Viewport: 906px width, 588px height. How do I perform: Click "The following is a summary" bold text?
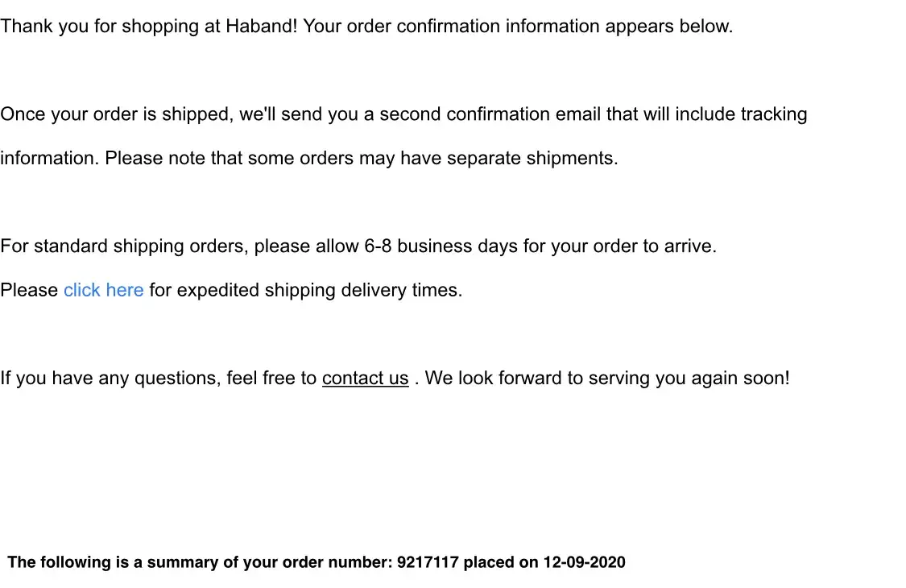pos(113,562)
